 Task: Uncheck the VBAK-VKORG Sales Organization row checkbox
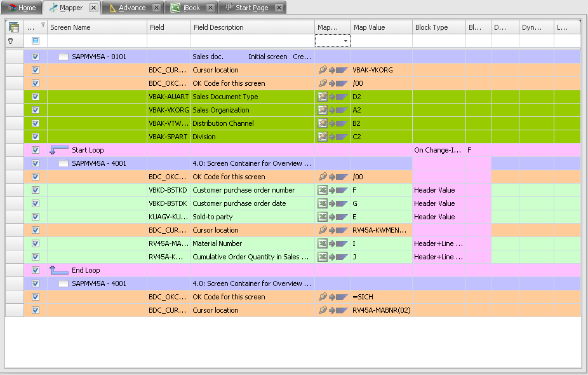pyautogui.click(x=36, y=110)
